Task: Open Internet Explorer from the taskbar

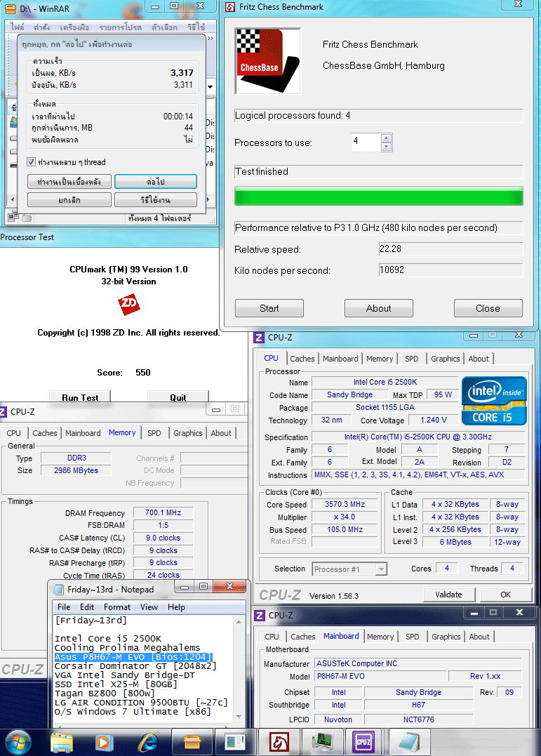Action: coord(149,743)
